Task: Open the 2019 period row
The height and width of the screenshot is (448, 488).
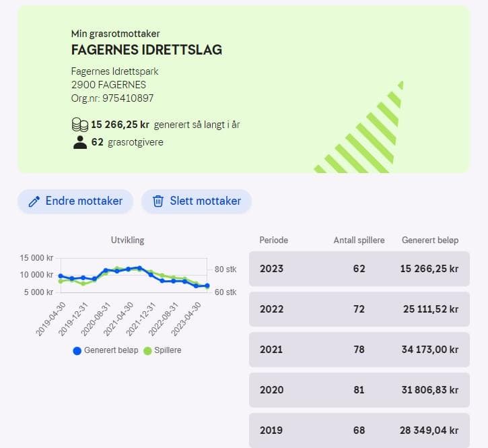Action: (359, 430)
